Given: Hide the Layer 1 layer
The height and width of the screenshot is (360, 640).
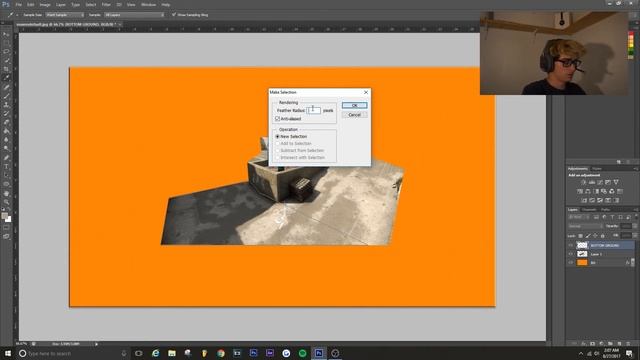Looking at the screenshot, I should click(x=571, y=254).
